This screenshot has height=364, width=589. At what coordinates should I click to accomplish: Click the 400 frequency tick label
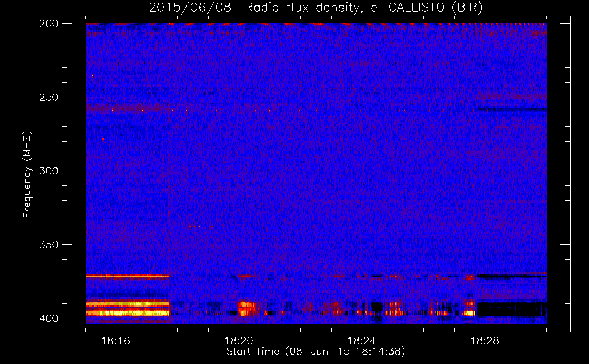click(x=49, y=318)
